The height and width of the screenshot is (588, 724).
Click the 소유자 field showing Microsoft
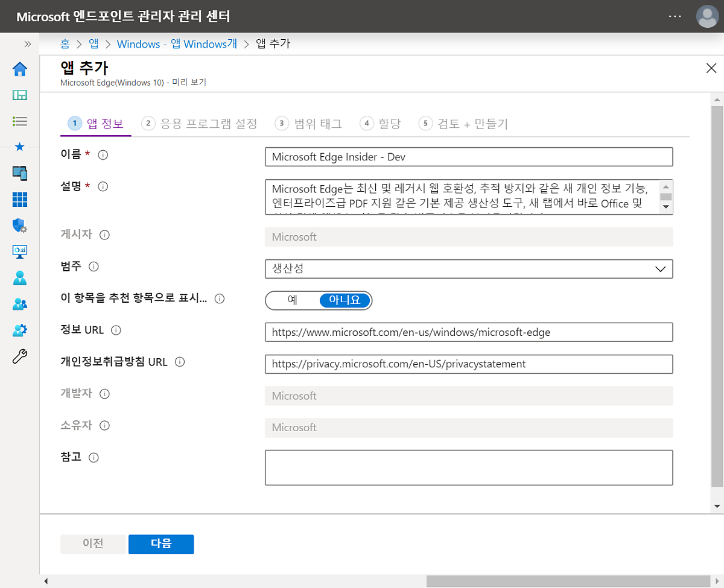469,427
